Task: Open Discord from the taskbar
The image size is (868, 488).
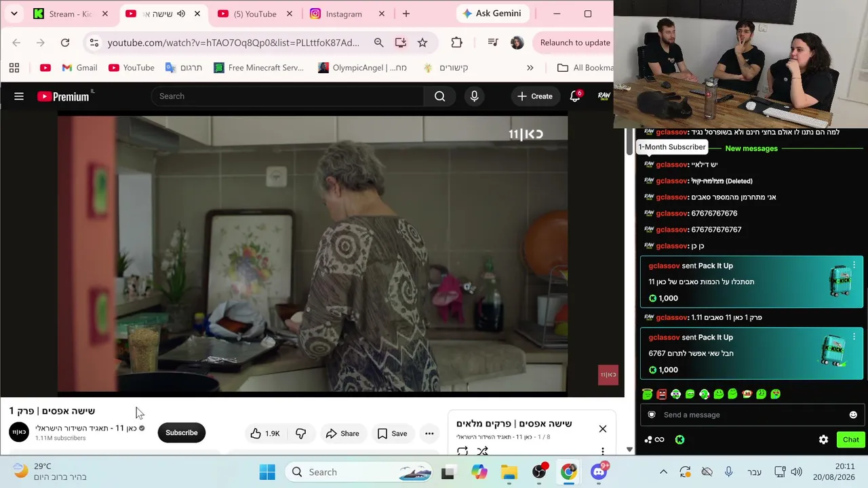Action: tap(599, 472)
